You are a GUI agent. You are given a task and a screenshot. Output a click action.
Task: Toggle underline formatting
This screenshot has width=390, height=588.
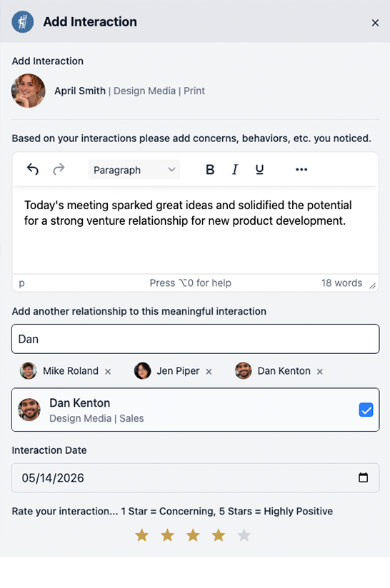(x=259, y=170)
